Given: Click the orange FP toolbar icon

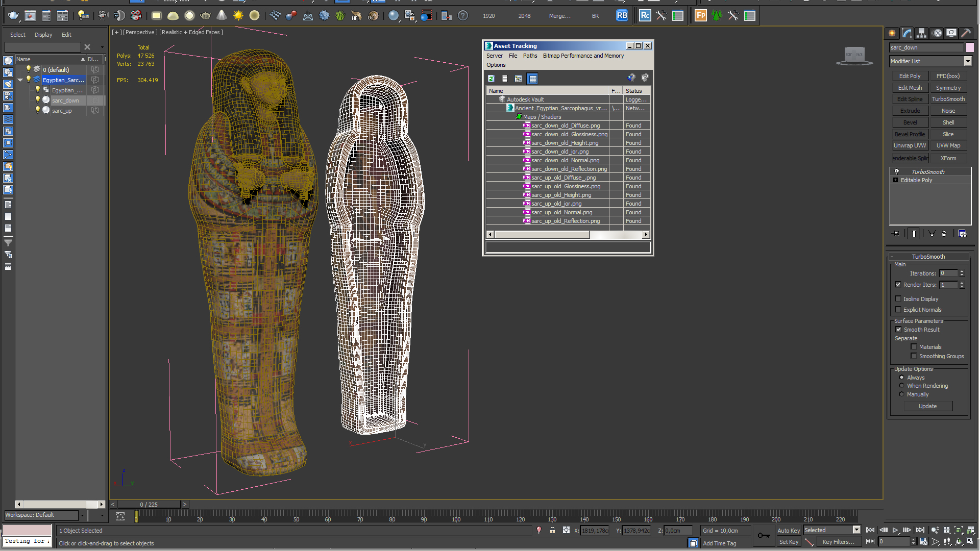Looking at the screenshot, I should (701, 16).
